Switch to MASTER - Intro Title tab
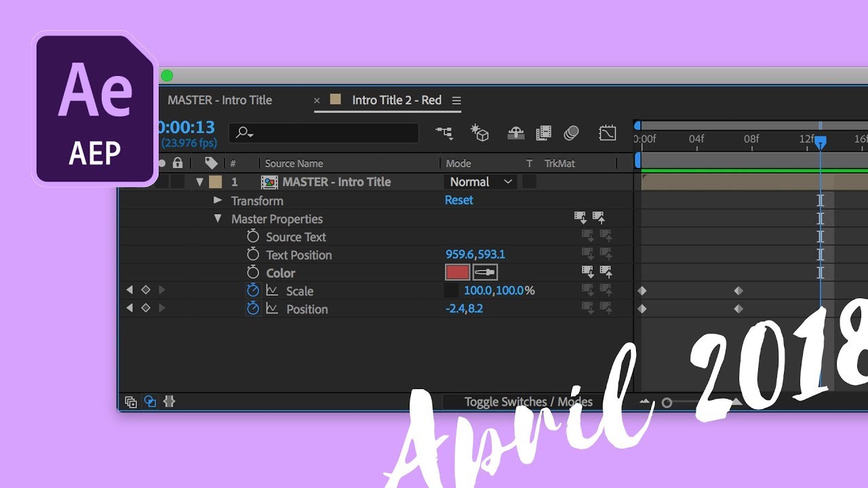The width and height of the screenshot is (868, 488). 220,100
